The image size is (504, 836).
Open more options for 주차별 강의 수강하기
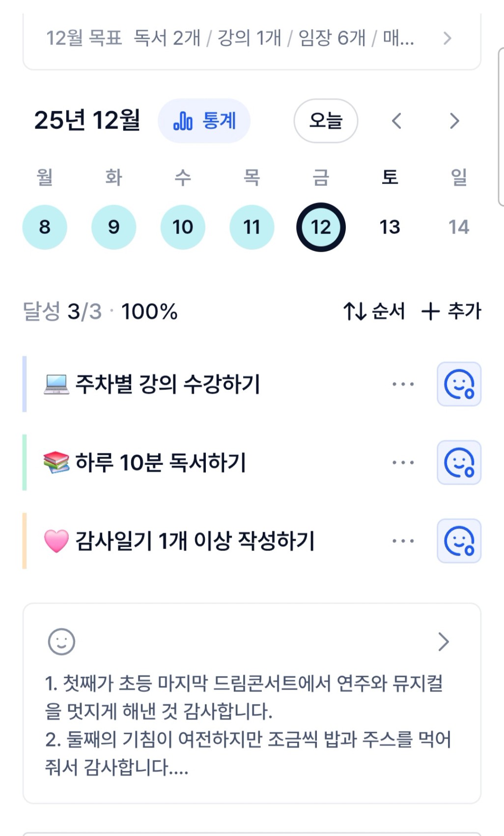[x=403, y=384]
